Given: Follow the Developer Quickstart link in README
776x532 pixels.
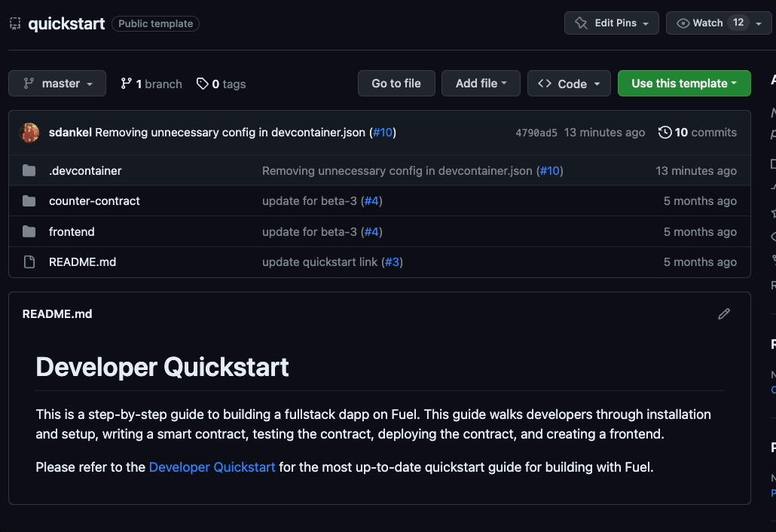Looking at the screenshot, I should tap(211, 466).
